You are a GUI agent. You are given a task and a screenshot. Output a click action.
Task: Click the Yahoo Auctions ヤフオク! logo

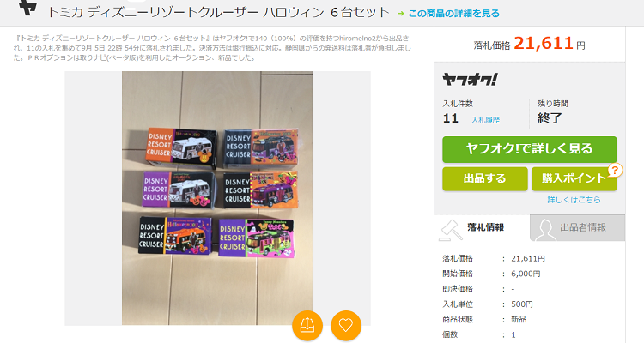471,80
